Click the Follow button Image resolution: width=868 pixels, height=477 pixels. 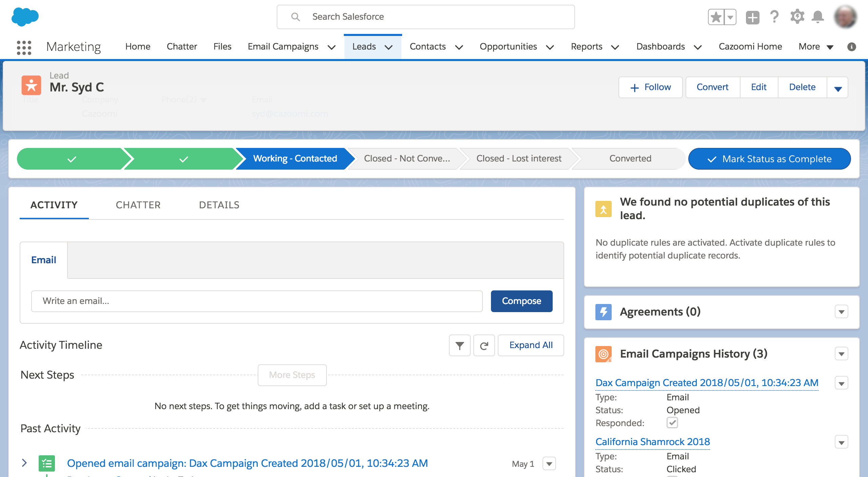coord(650,88)
